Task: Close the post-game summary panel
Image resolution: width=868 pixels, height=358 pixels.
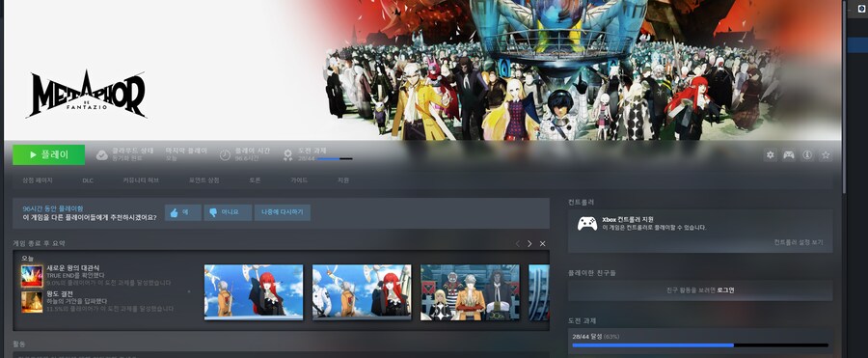Action: coord(542,244)
